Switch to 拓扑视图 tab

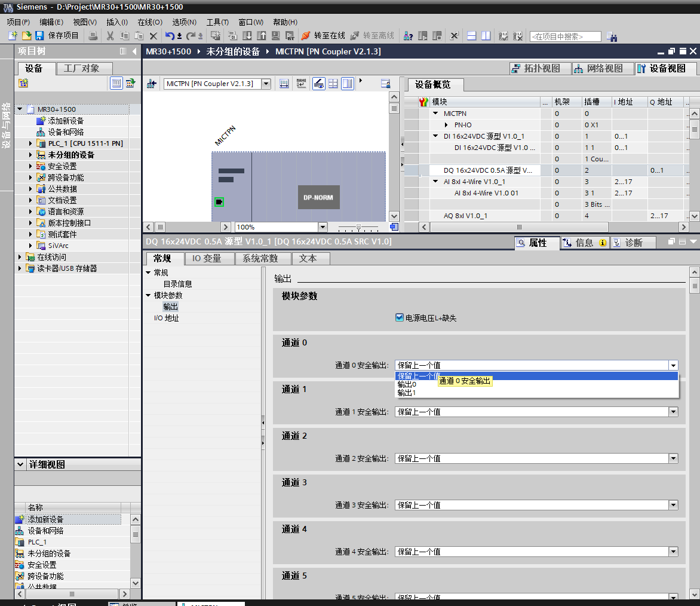541,68
